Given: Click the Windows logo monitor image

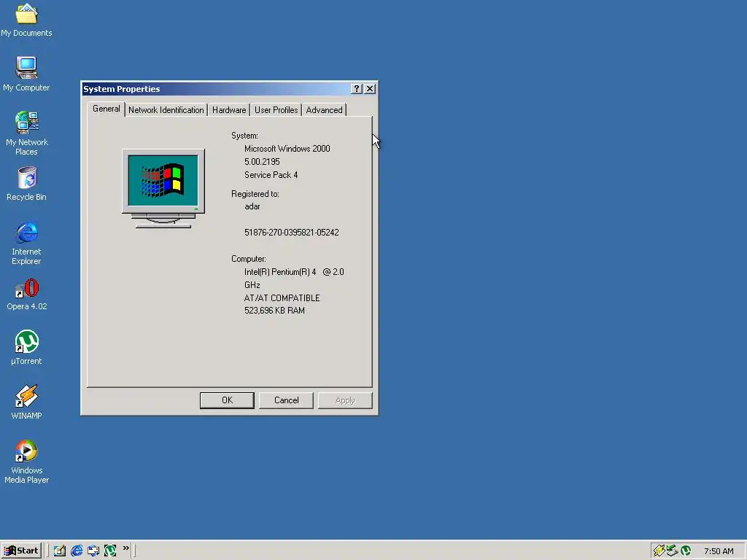Looking at the screenshot, I should point(163,189).
